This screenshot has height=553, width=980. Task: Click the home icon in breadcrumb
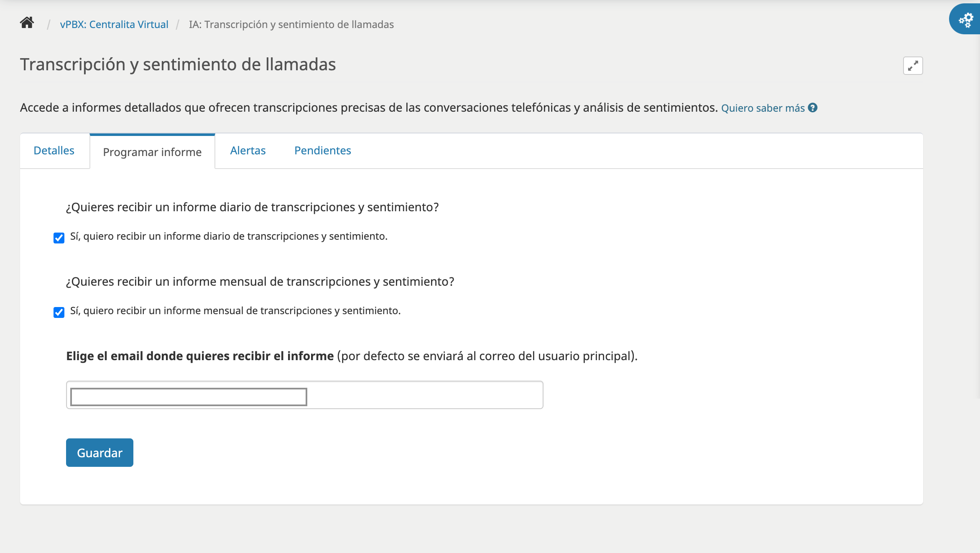[27, 23]
